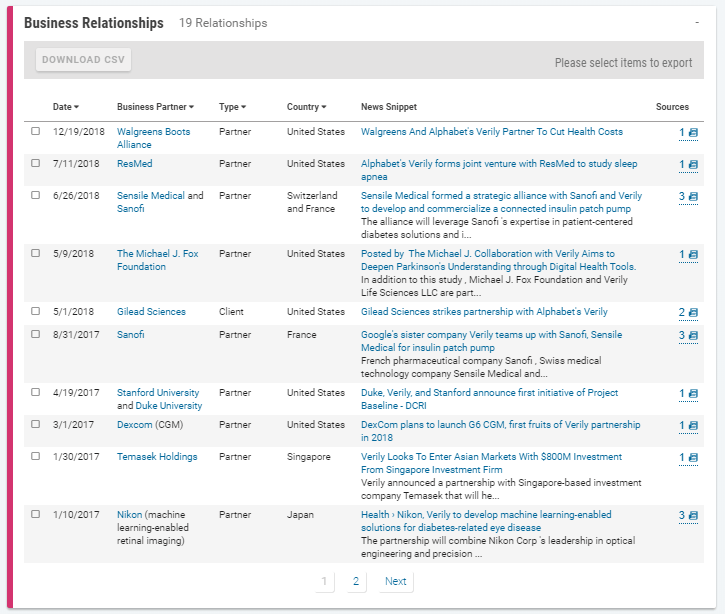Open sources icon for Temasek Holdings row
The image size is (725, 614).
click(x=693, y=458)
